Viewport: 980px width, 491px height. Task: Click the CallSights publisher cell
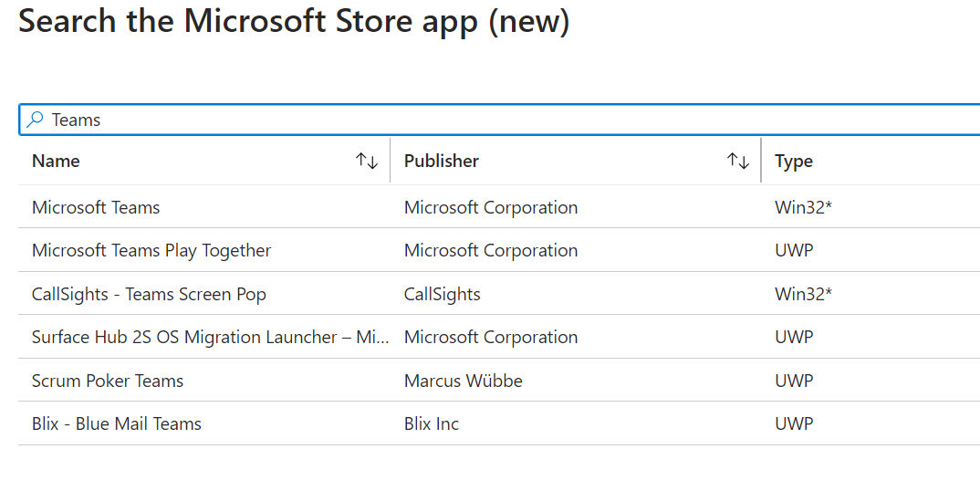[x=442, y=294]
